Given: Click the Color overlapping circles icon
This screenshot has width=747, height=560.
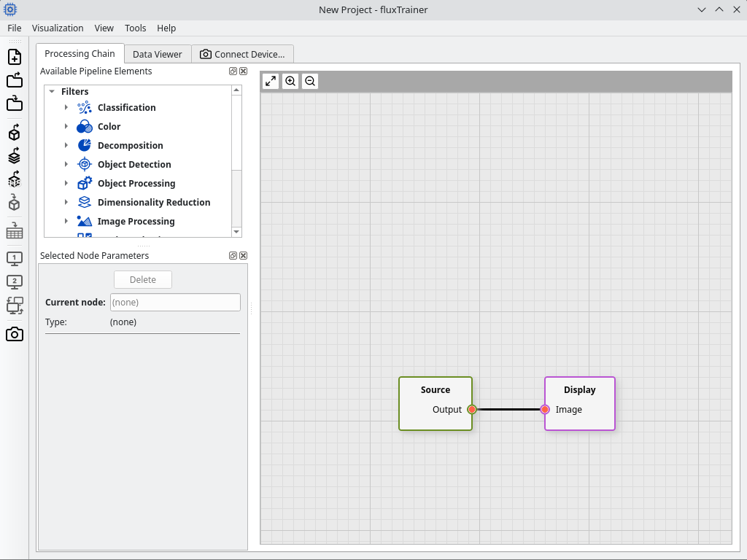Looking at the screenshot, I should click(x=85, y=127).
